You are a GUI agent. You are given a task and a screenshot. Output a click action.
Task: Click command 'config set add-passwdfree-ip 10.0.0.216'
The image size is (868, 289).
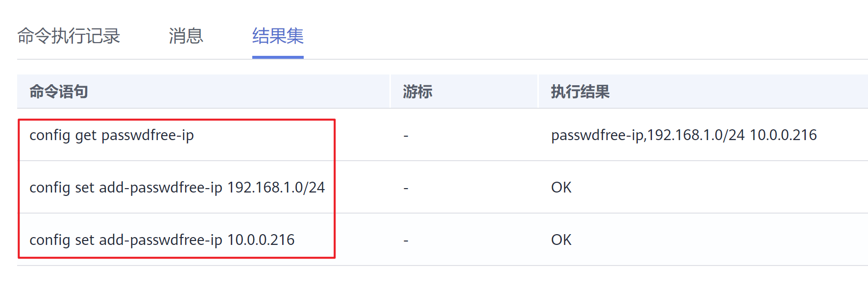pos(162,240)
